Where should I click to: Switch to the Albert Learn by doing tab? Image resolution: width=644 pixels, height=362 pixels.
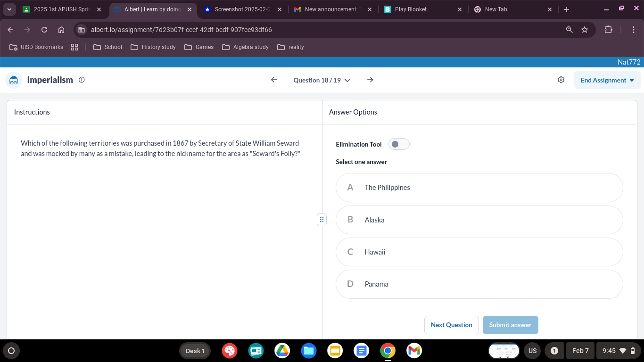click(x=153, y=9)
